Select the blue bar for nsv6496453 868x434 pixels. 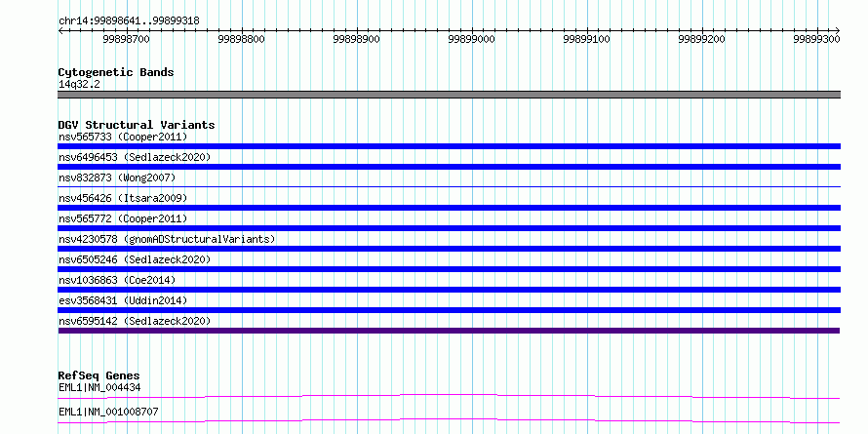click(x=449, y=167)
